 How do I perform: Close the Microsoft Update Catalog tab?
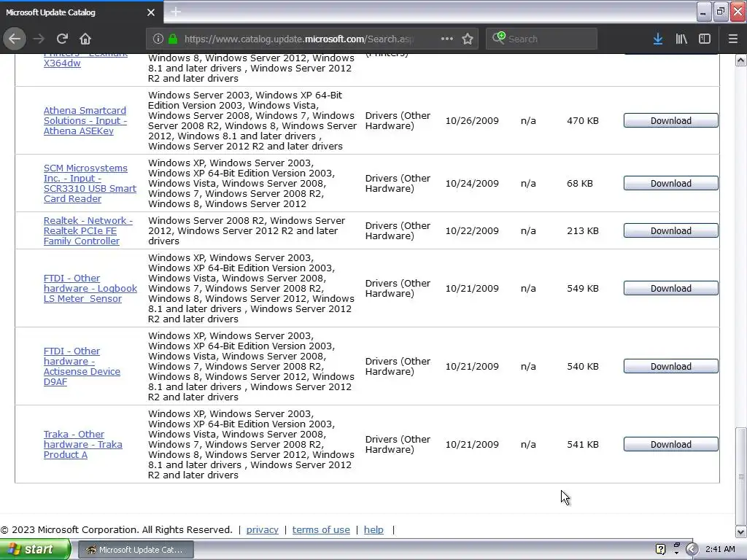150,12
